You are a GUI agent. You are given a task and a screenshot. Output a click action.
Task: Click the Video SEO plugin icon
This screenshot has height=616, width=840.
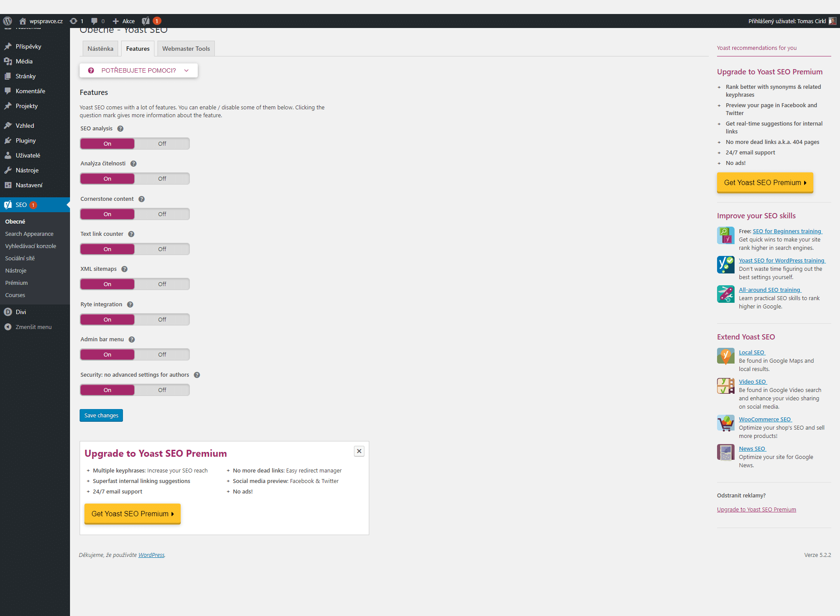(x=726, y=386)
